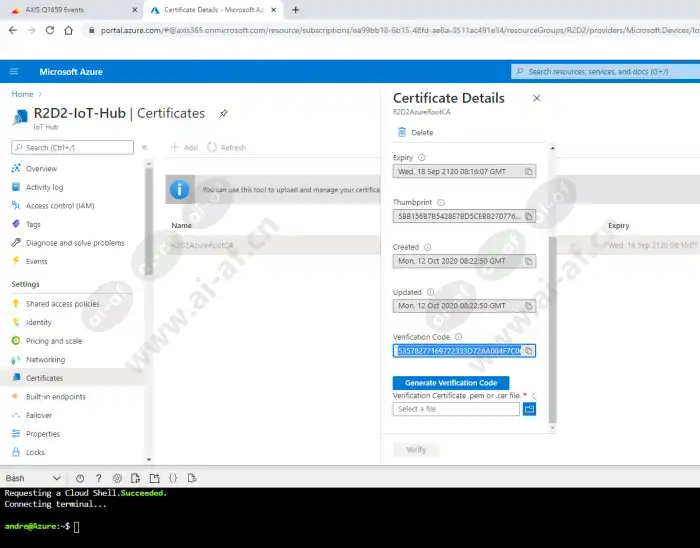The image size is (700, 548).
Task: Click the browser forward arrow
Action: click(x=31, y=30)
